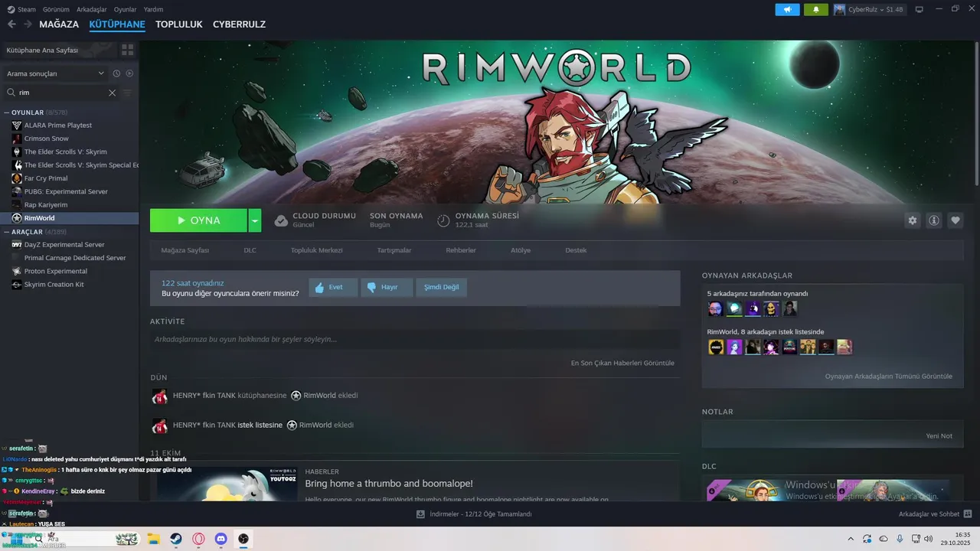Click the thumbs-down Hayır button
980x551 pixels.
387,288
